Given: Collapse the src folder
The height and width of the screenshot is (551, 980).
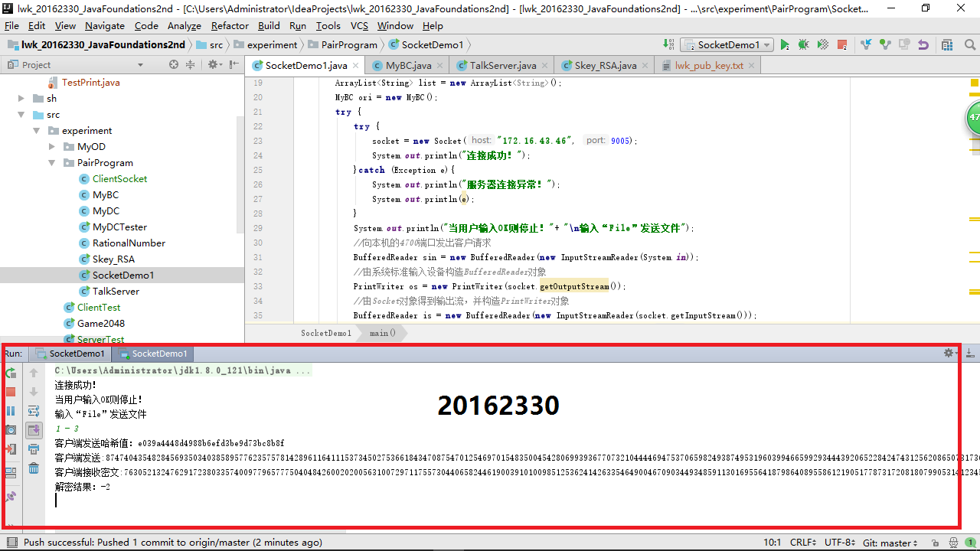Looking at the screenshot, I should tap(21, 115).
